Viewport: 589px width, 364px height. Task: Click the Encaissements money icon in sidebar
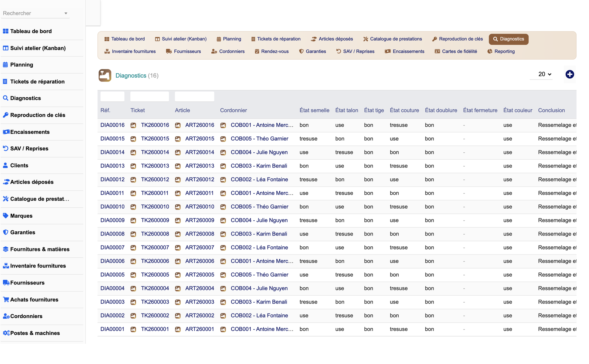coord(6,132)
